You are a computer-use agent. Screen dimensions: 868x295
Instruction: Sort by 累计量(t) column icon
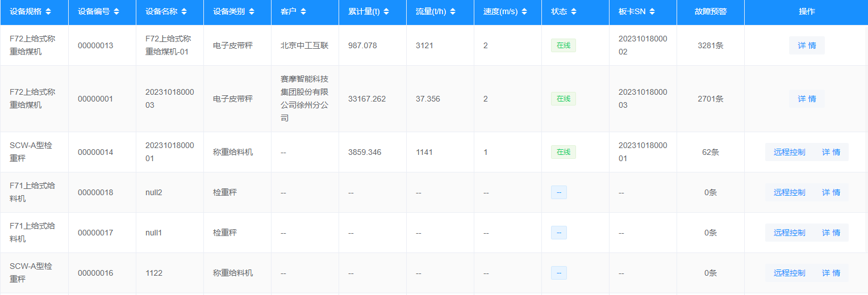(x=387, y=12)
